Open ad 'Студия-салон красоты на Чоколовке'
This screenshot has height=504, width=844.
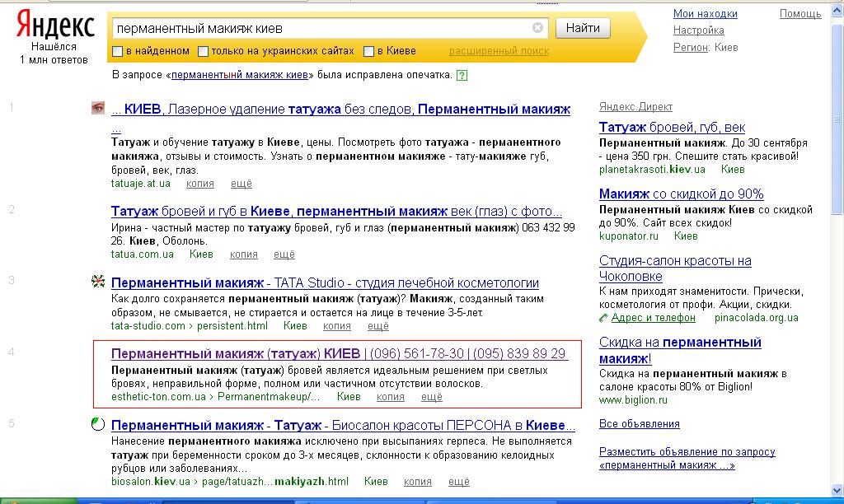pos(675,268)
